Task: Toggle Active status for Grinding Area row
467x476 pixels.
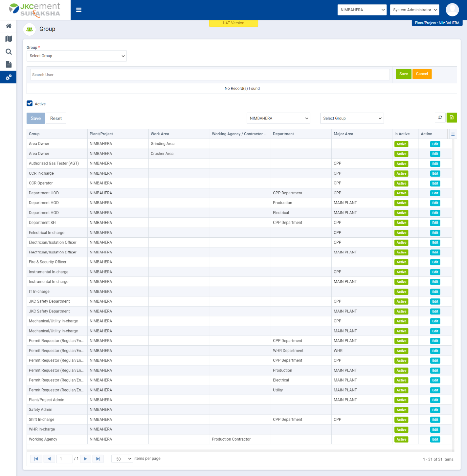Action: 401,144
